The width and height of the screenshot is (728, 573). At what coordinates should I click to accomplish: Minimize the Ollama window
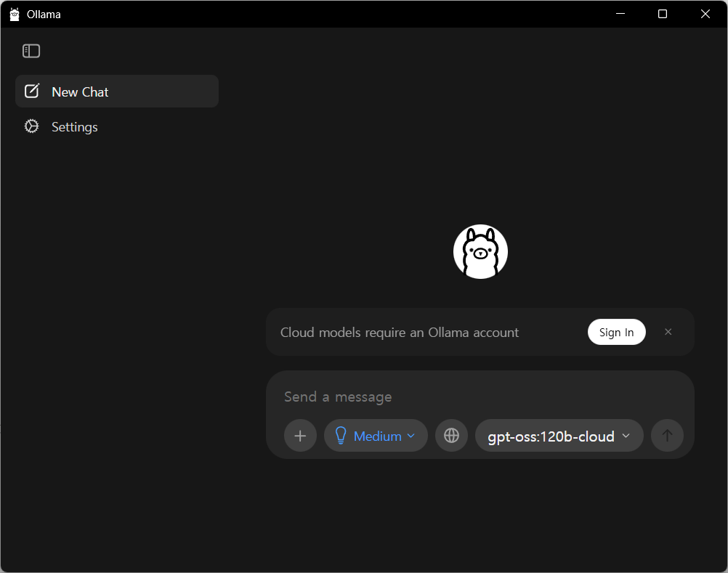coord(620,14)
